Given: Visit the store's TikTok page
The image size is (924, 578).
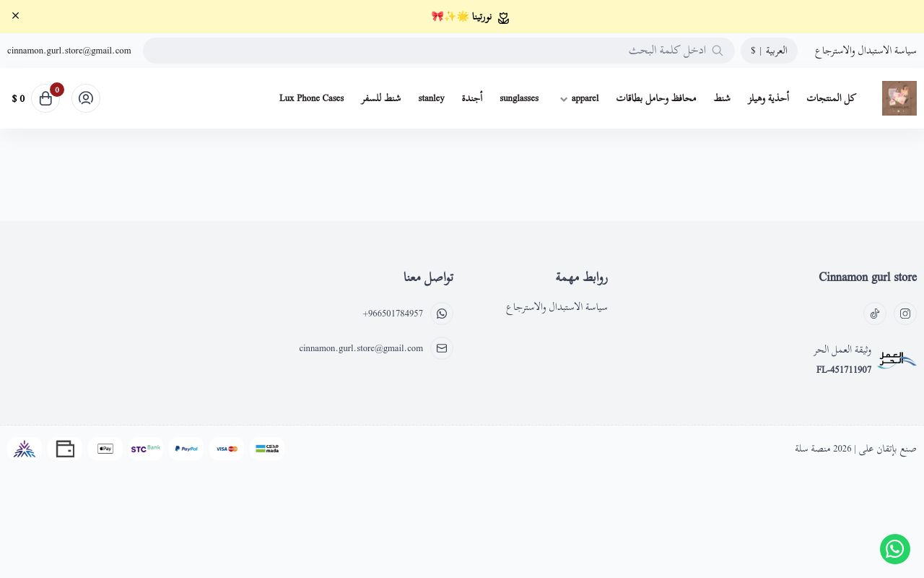Looking at the screenshot, I should (x=875, y=314).
